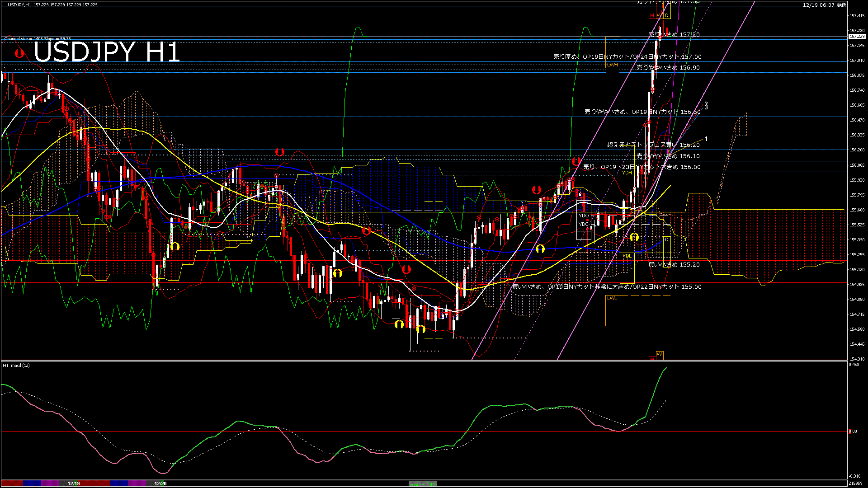
Task: Toggle the orange LWH label box on the right
Action: [x=613, y=66]
